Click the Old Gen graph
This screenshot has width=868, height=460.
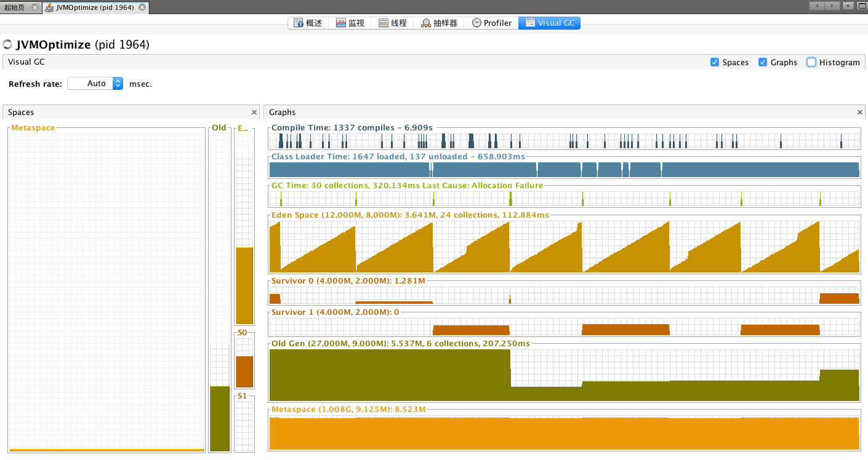pyautogui.click(x=564, y=375)
